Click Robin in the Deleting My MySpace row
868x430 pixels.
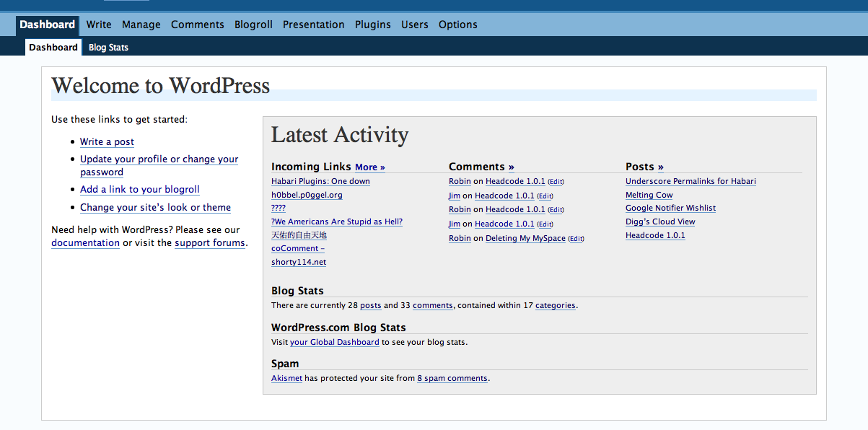[x=460, y=239]
